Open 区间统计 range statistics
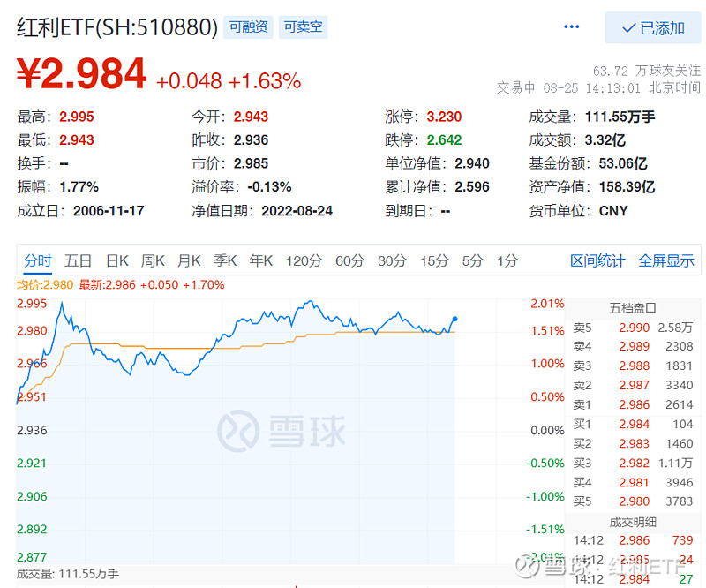 click(597, 260)
